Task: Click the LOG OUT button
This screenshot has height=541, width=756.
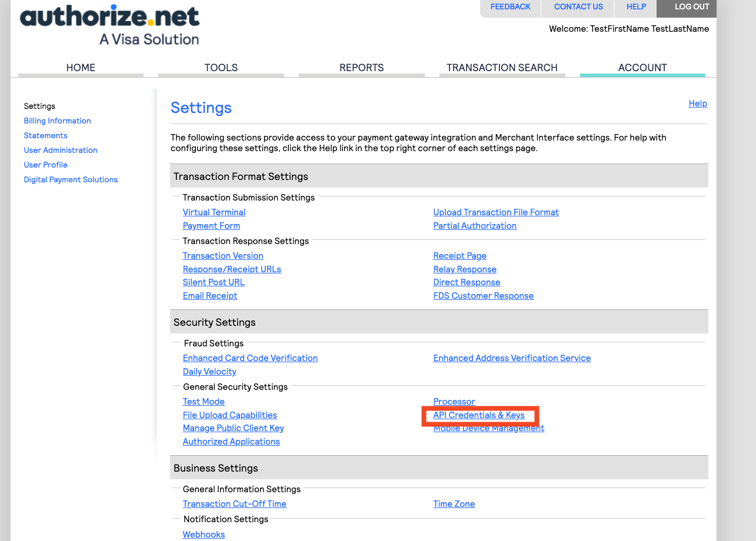Action: (x=691, y=6)
